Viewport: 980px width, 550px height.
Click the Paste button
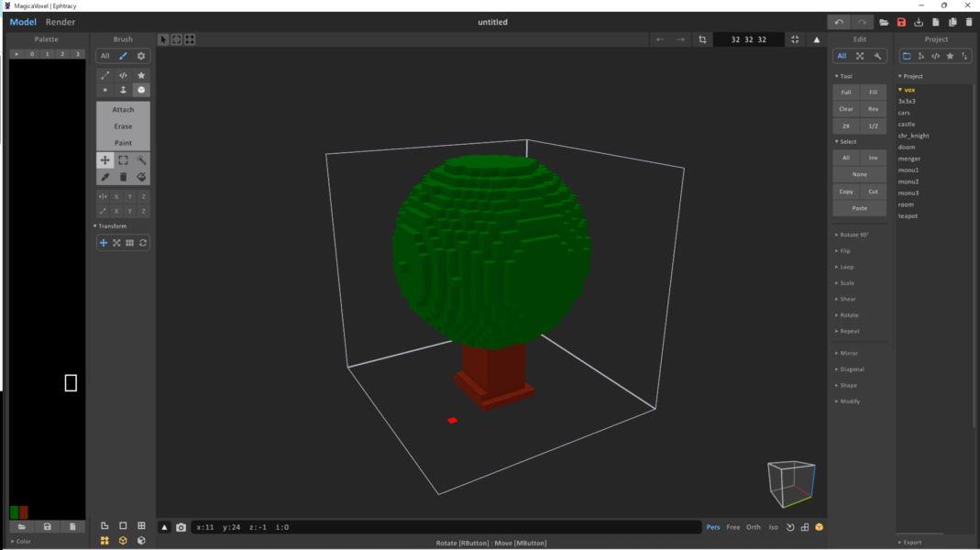(x=859, y=208)
